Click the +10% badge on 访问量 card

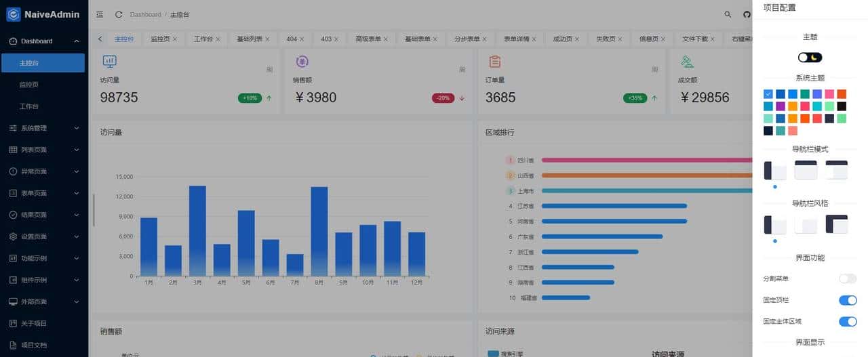coord(250,98)
